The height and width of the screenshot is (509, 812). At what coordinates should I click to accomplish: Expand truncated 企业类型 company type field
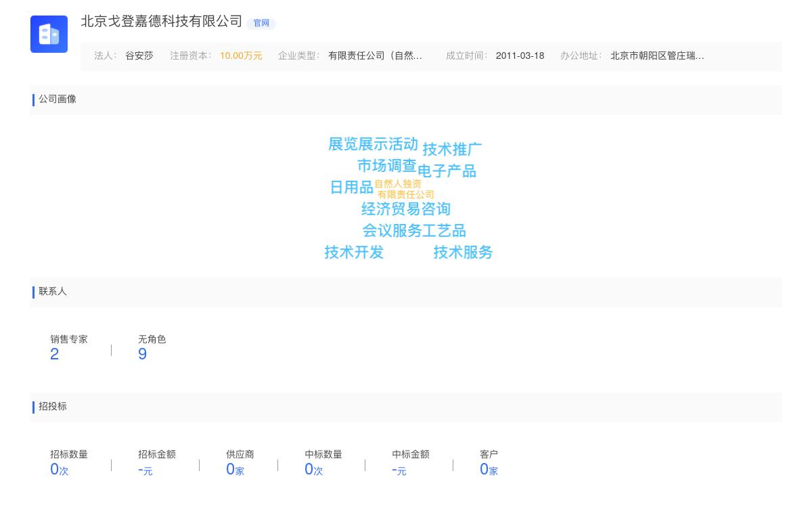click(x=376, y=56)
